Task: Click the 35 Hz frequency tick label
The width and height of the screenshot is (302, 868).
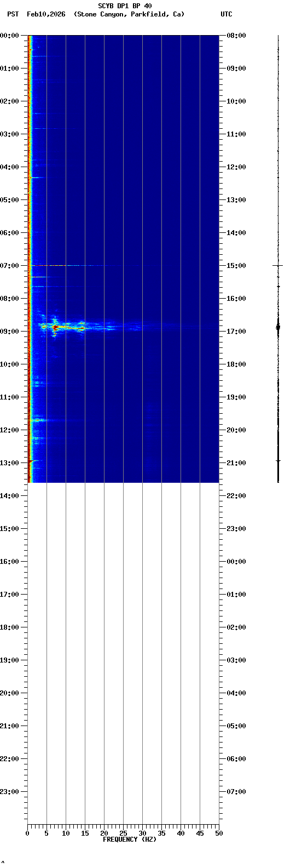Action: (x=161, y=833)
